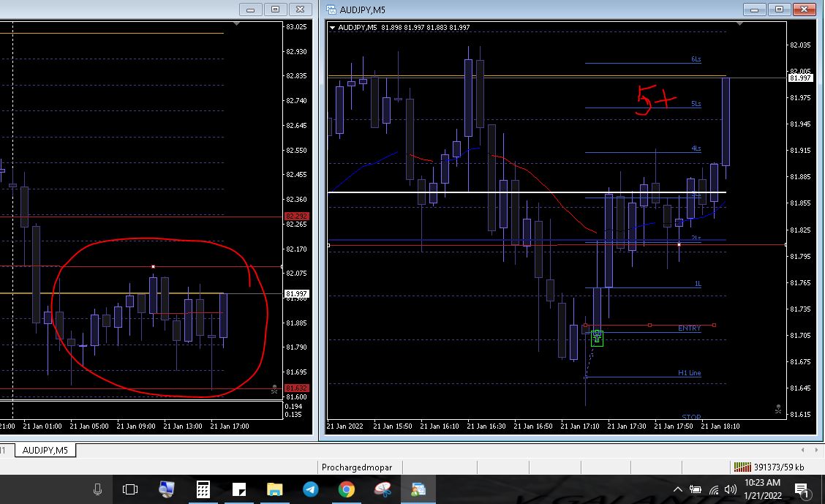This screenshot has width=825, height=504.
Task: Click MetaTrader terminal taskbar icon
Action: point(418,489)
